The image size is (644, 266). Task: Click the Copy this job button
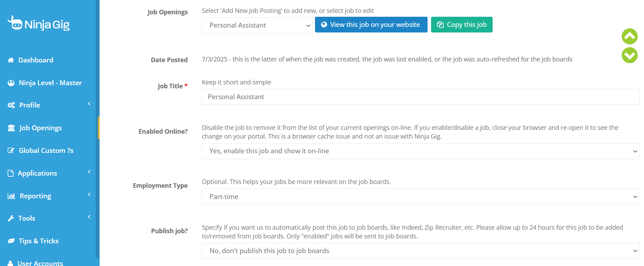(462, 24)
